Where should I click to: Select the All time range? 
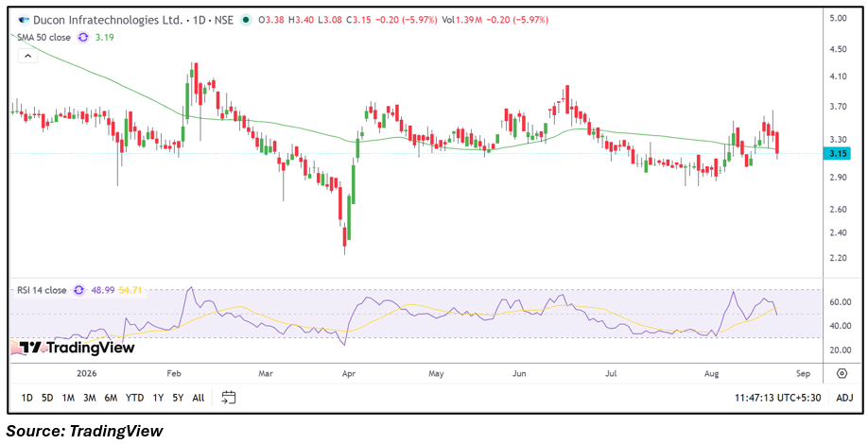[199, 398]
